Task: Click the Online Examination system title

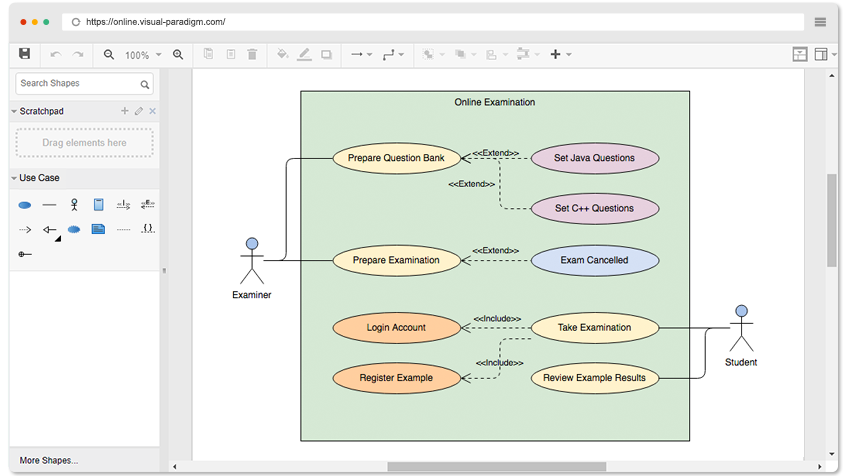Action: (x=494, y=102)
